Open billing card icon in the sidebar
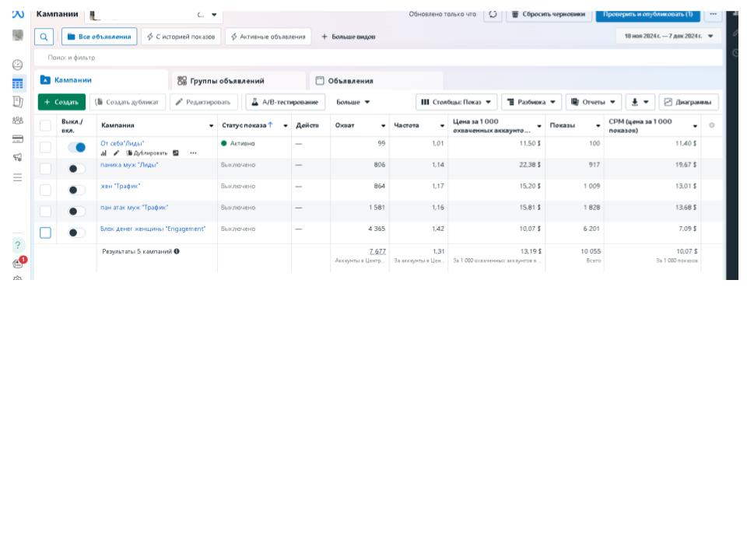747x560 pixels. pos(18,139)
